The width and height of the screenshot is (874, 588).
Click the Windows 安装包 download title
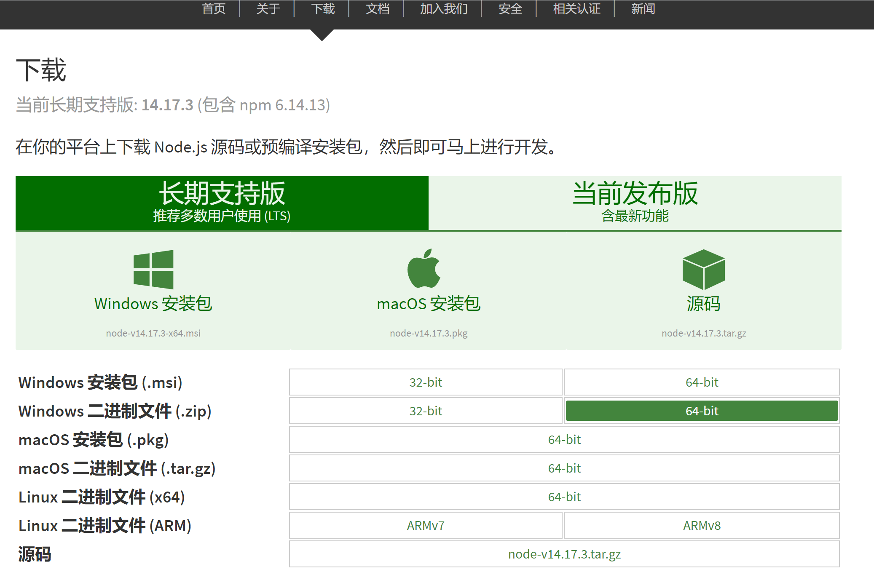point(153,304)
